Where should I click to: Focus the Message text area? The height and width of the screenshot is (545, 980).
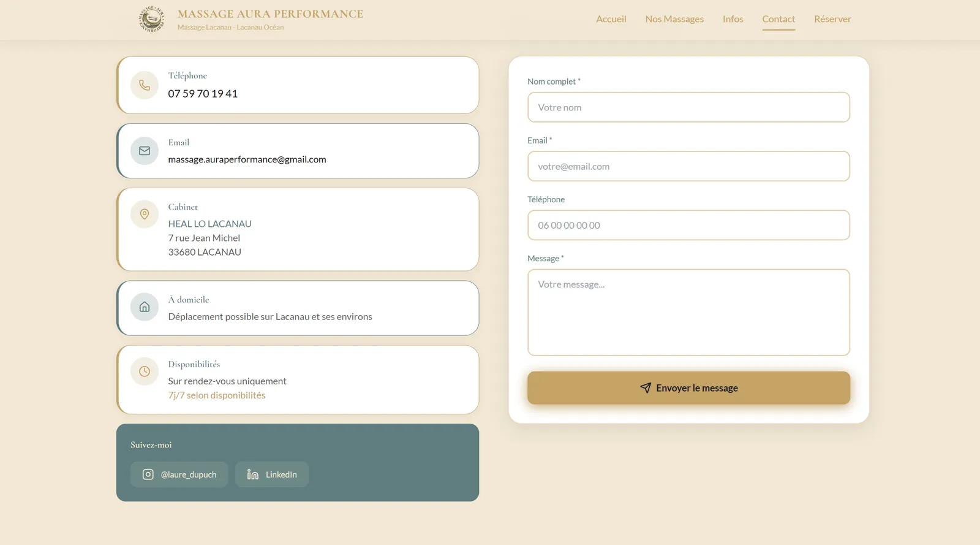point(688,313)
